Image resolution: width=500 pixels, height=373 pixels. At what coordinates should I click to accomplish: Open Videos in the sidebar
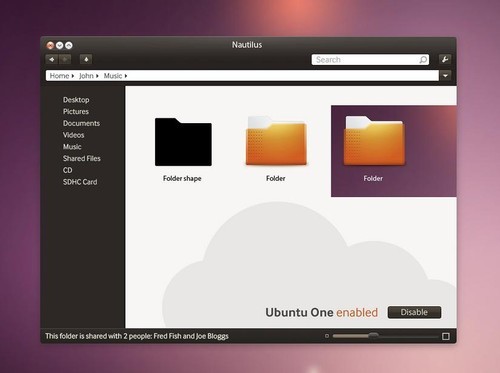coord(73,135)
